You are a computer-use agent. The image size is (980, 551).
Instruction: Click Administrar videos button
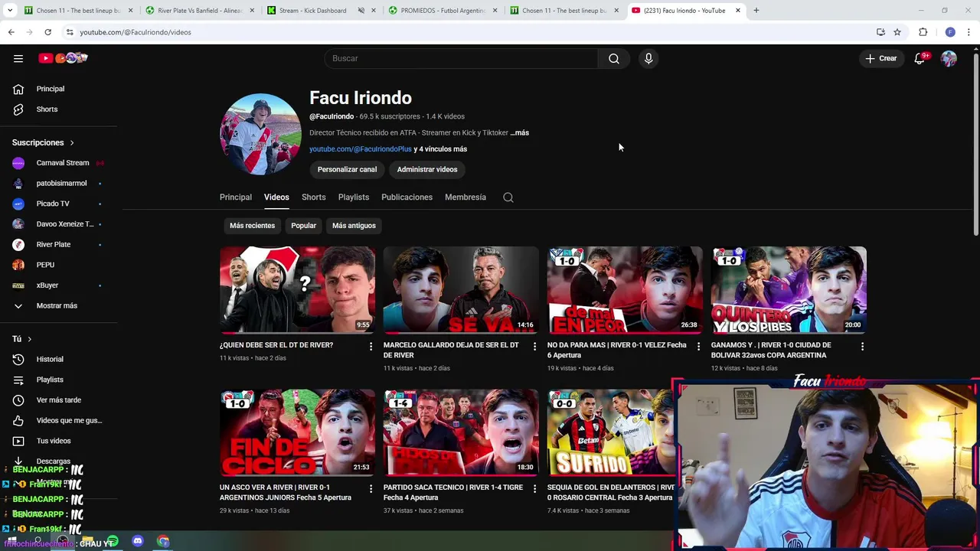pos(427,170)
